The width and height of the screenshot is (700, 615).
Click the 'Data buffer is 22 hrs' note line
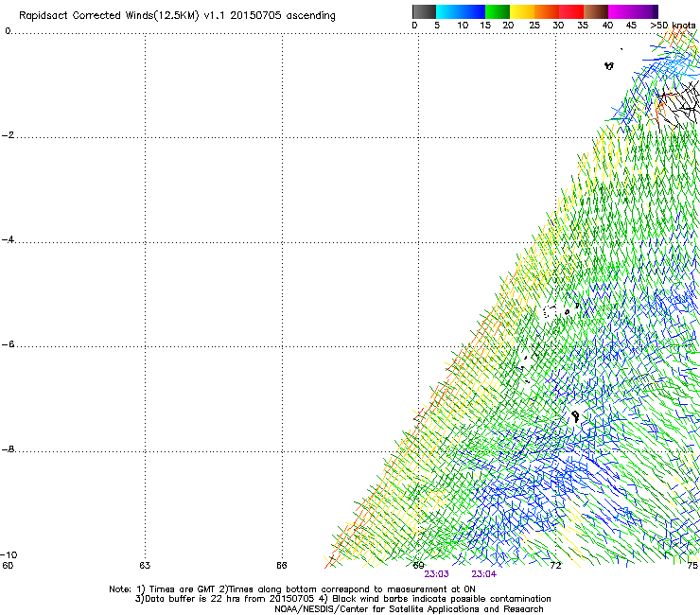[342, 599]
